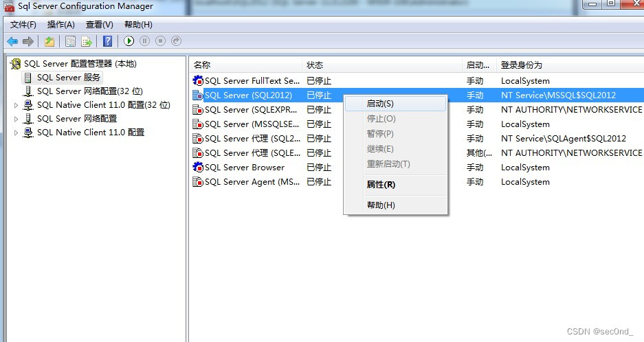Open the 查看(V) menu
644x342 pixels.
pyautogui.click(x=100, y=25)
